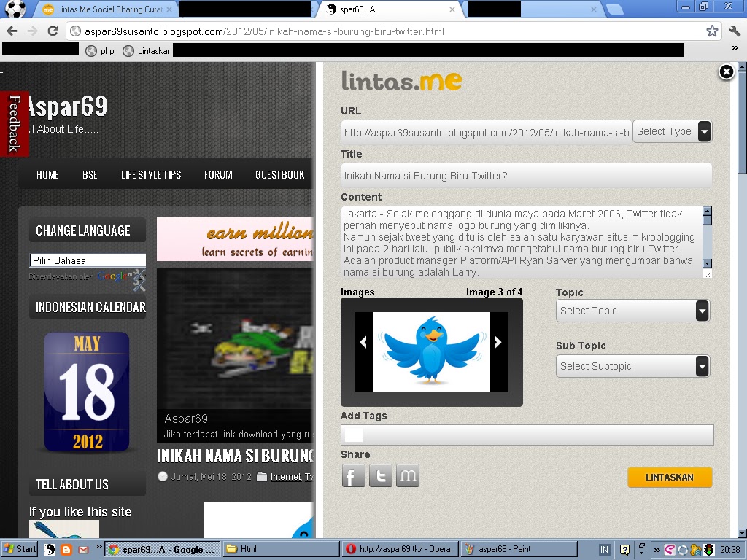This screenshot has height=560, width=747.
Task: Open the Select Type dropdown
Action: [672, 131]
